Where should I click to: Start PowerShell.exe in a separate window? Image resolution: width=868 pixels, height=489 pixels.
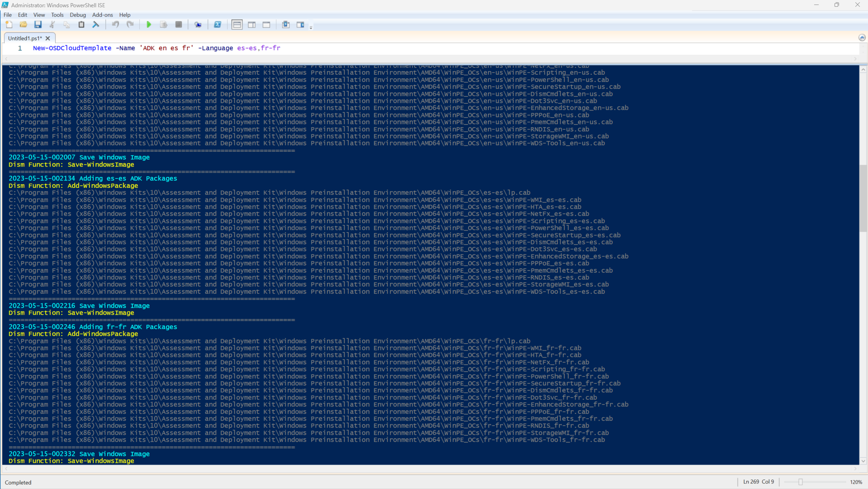pyautogui.click(x=218, y=25)
